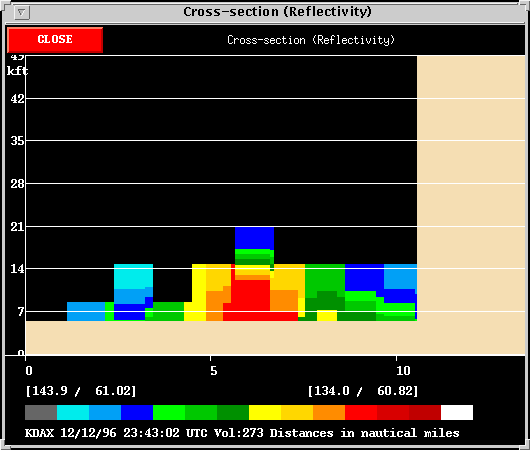Click the blue echo top near 21 kft

pos(254,238)
